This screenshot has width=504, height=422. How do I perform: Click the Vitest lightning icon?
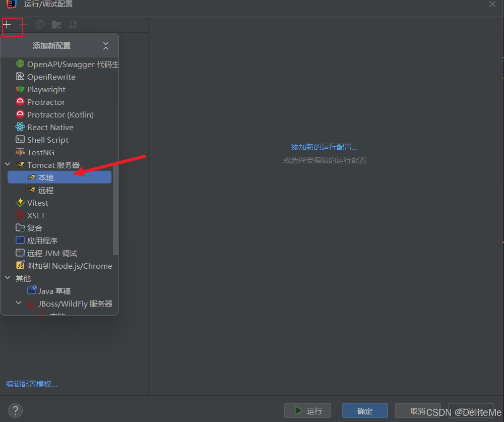(x=20, y=202)
